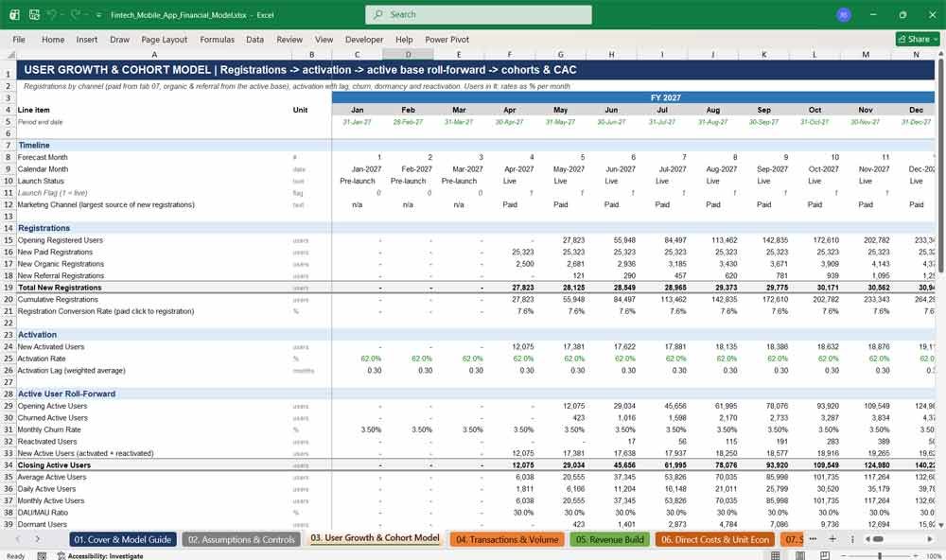Click the Share button

(x=918, y=39)
